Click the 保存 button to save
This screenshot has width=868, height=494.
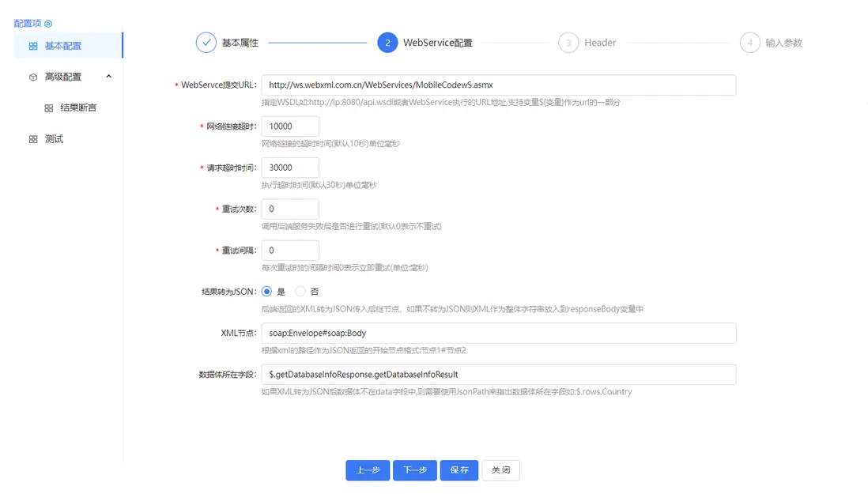[459, 469]
